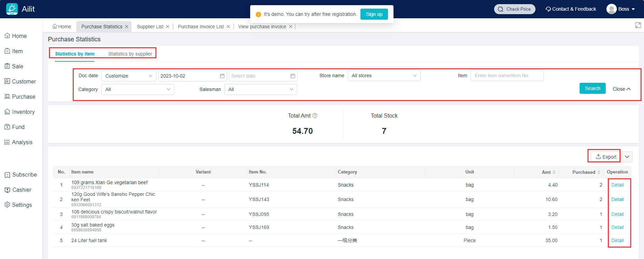This screenshot has height=259, width=644.
Task: Click the Ailit logo icon
Action: pos(12,9)
